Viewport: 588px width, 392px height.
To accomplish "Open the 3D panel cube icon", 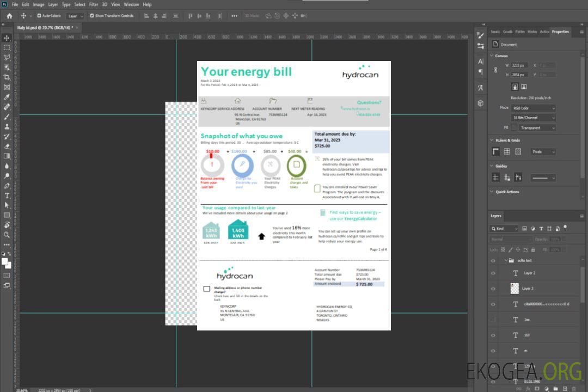I will tap(480, 103).
